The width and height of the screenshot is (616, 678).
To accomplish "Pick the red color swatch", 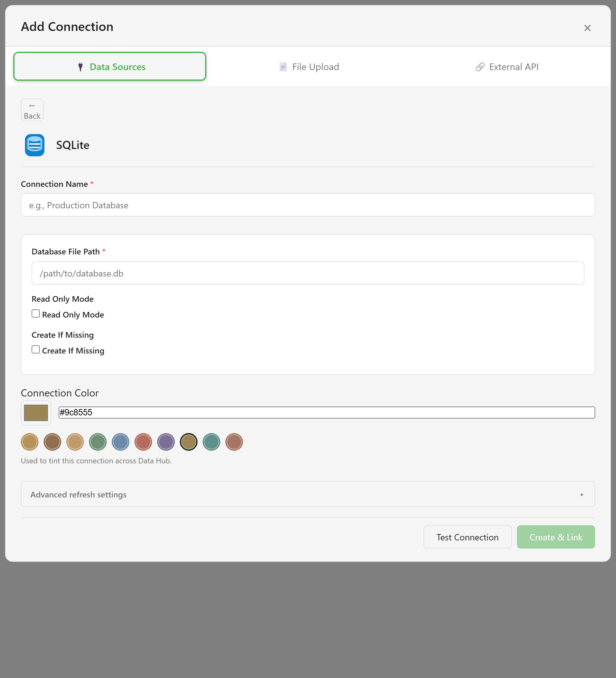I will point(143,442).
